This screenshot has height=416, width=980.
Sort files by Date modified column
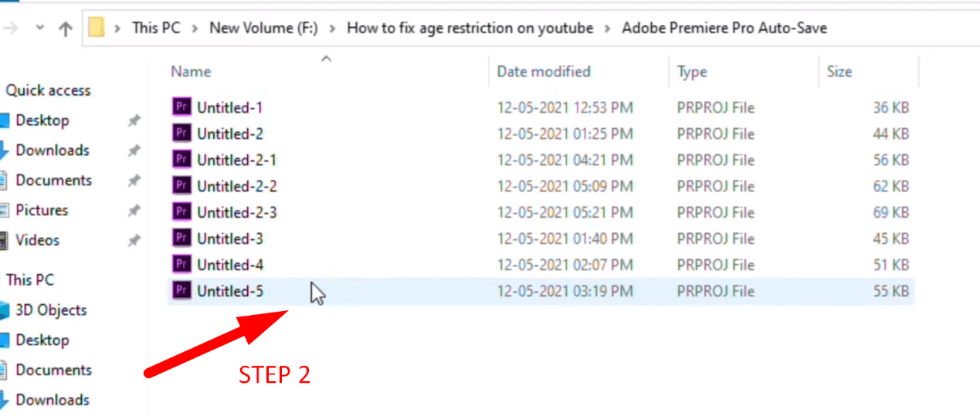(x=544, y=71)
